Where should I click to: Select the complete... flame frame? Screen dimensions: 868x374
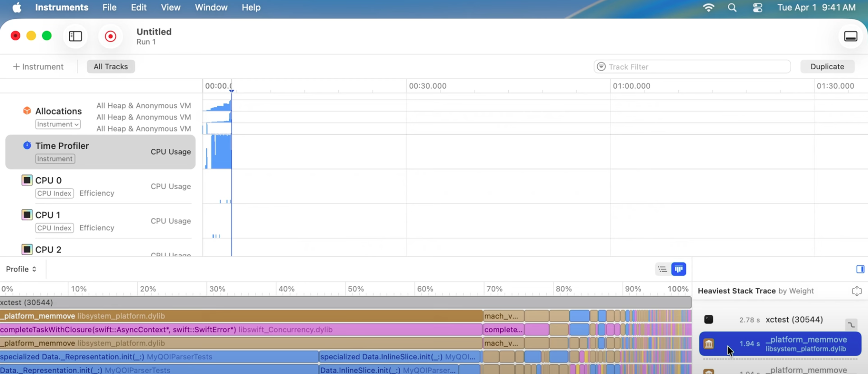tap(504, 329)
